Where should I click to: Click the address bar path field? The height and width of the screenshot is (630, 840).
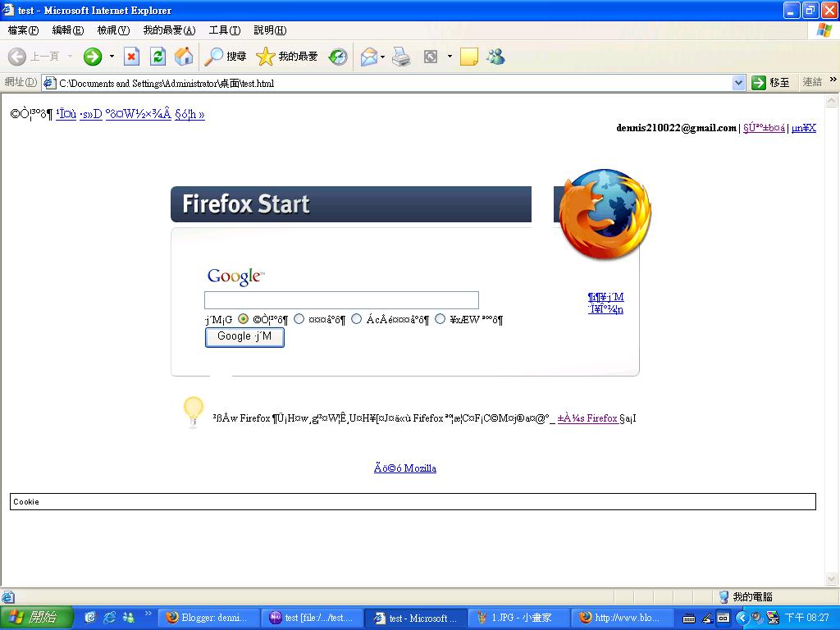click(x=394, y=83)
